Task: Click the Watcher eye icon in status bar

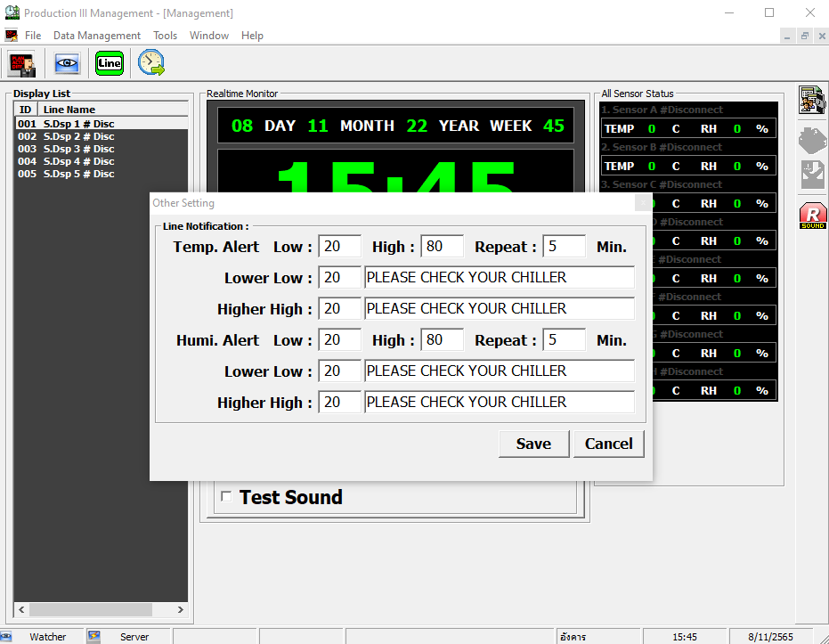Action: coord(8,636)
